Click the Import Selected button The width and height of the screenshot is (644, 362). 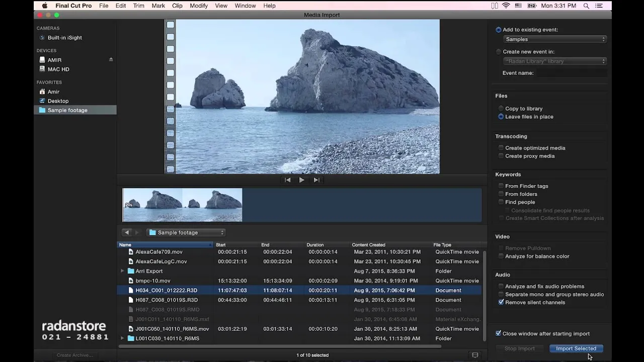[576, 348]
